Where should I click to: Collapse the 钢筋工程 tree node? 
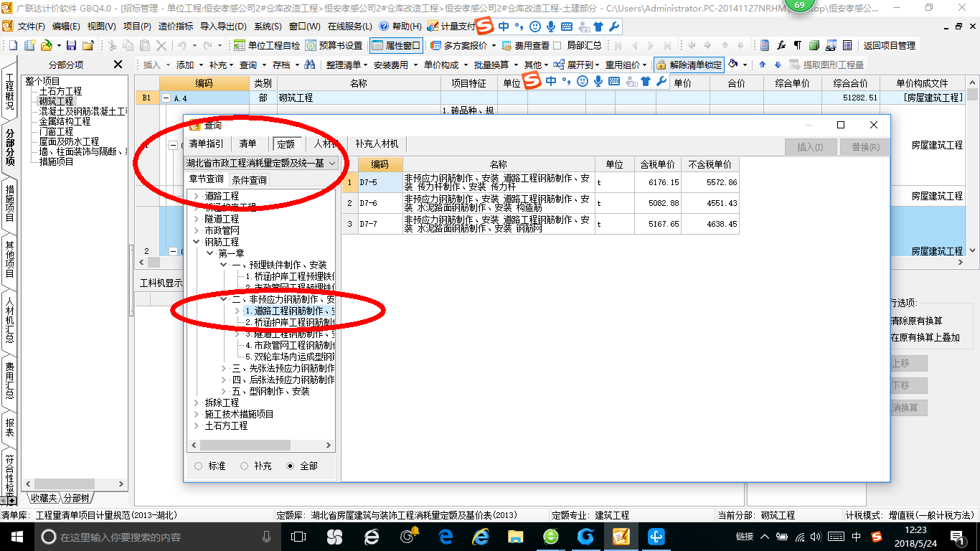[x=197, y=242]
